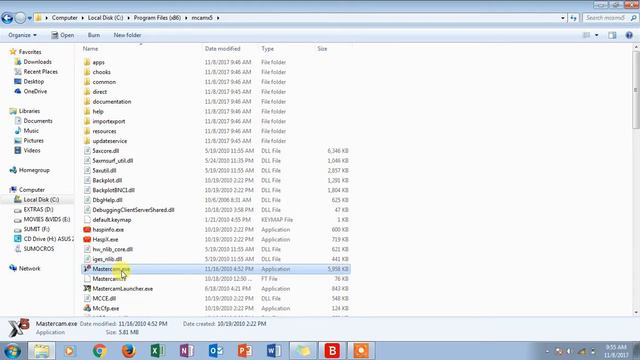Screen dimensions: 640x360
Task: Open the red B application in taskbar
Action: 332,351
